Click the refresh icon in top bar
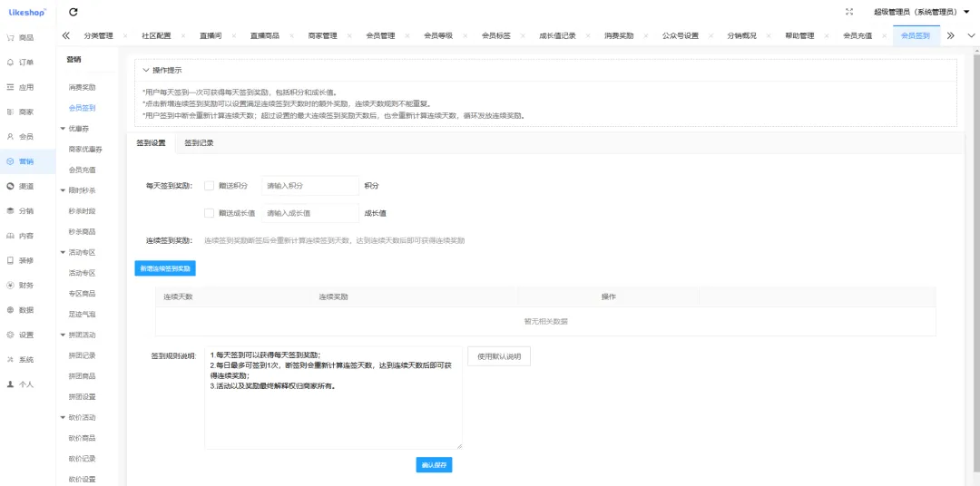 coord(73,12)
